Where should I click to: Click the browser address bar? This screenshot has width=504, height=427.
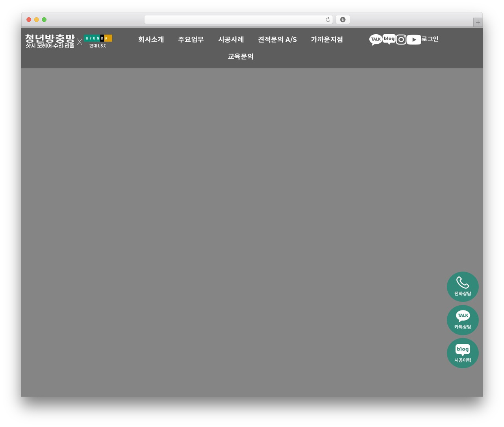(238, 20)
